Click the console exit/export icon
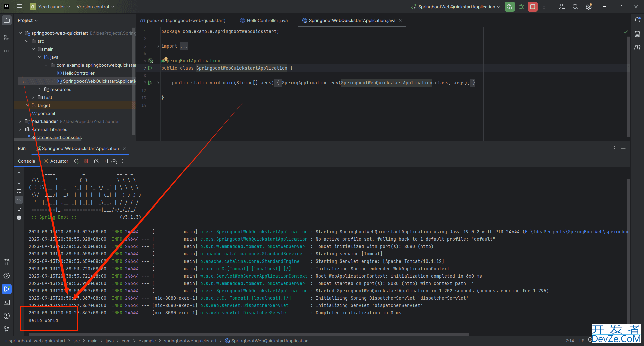644x346 pixels. pos(106,161)
